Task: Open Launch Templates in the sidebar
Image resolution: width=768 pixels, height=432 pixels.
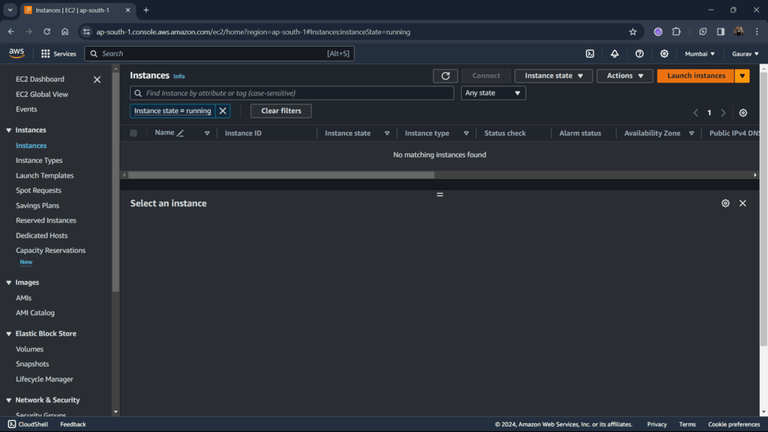Action: coord(45,175)
